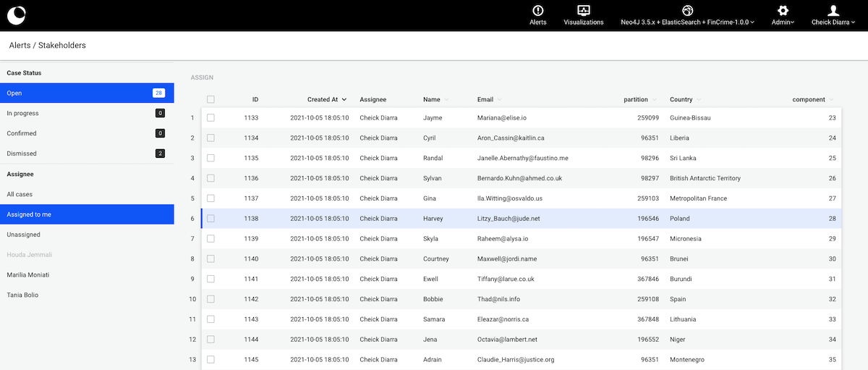Show cases assigned to Marilia Moniati
The image size is (868, 370).
coord(28,275)
